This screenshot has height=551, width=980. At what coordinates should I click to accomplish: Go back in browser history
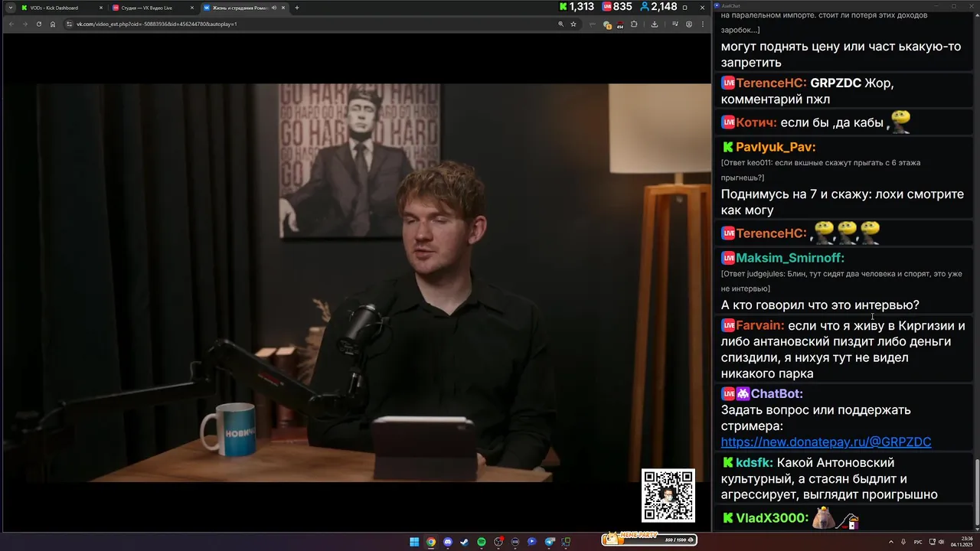pos(11,24)
